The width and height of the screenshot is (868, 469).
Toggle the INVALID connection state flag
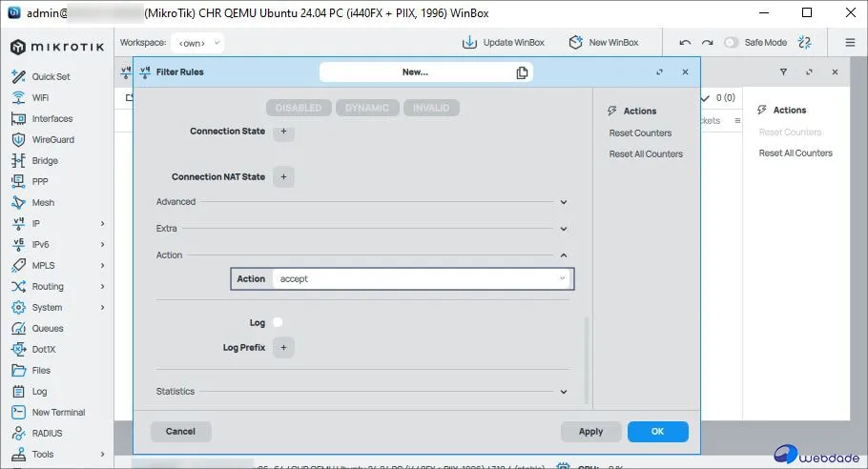click(431, 108)
